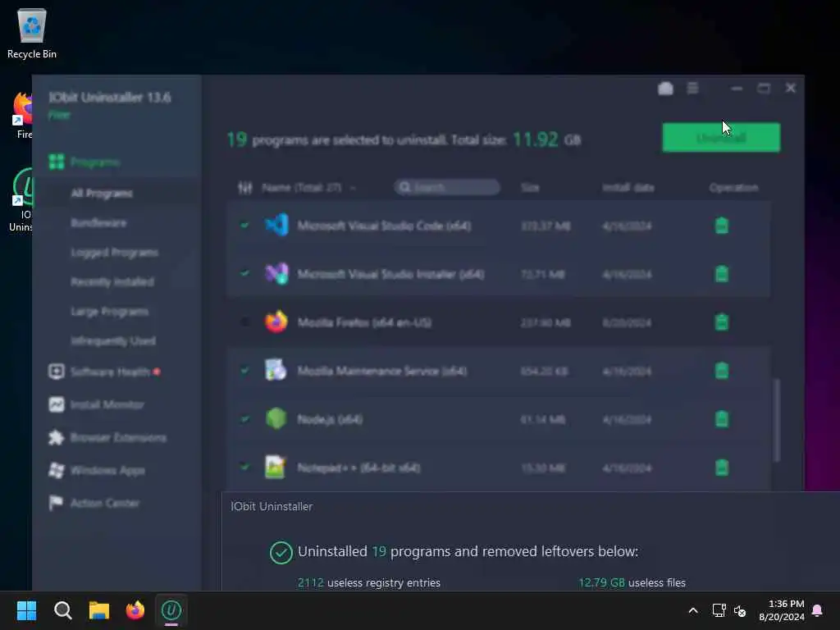
Task: Open the toolbox briefcase icon in title bar
Action: pos(665,89)
